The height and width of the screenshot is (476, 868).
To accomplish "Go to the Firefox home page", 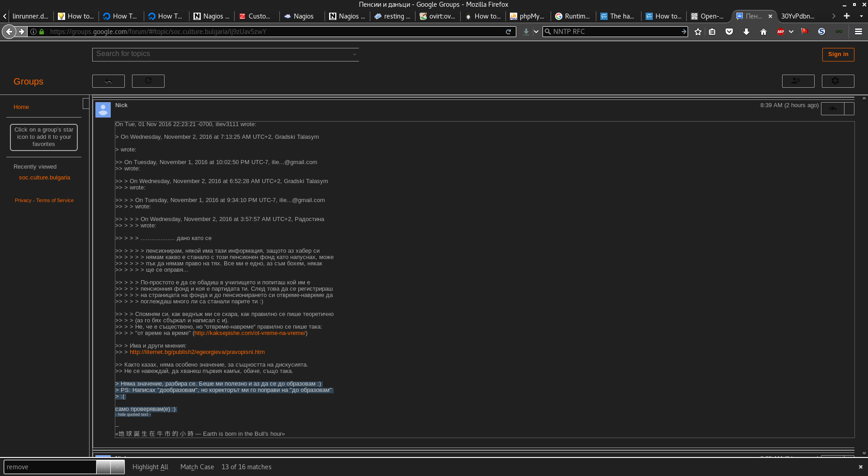I will pos(763,32).
